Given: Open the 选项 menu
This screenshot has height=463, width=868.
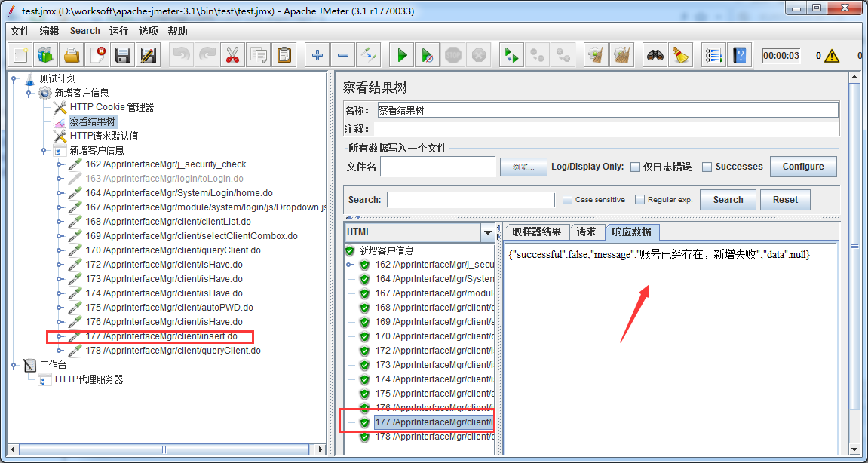Looking at the screenshot, I should coord(148,31).
